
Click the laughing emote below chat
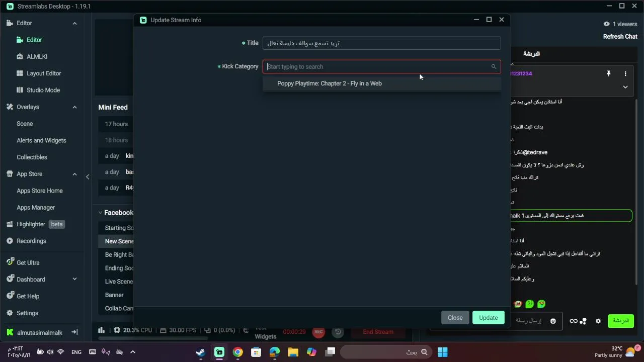pos(518,304)
